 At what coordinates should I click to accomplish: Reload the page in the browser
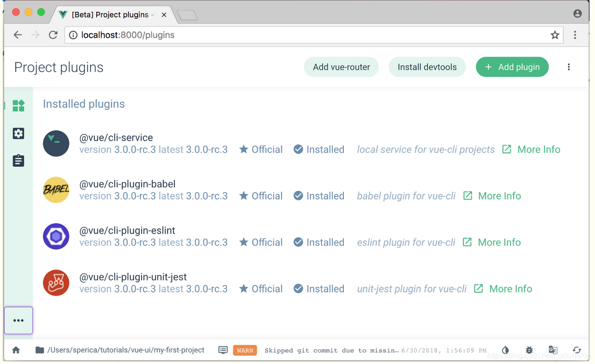(x=53, y=35)
